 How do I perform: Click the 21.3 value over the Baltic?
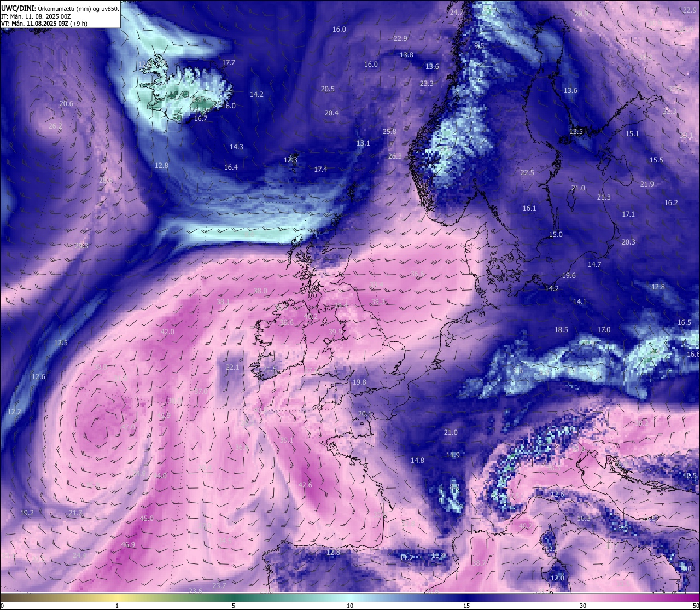[604, 197]
